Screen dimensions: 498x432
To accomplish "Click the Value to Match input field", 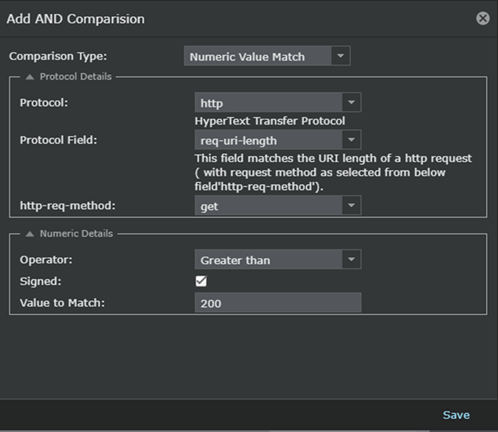I will pos(278,303).
